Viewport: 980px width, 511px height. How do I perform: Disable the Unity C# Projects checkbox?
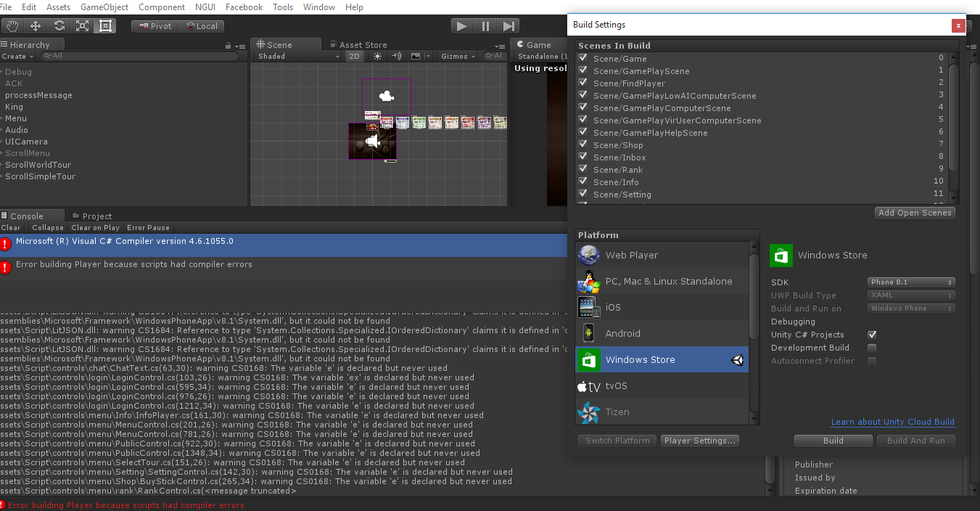coord(872,335)
